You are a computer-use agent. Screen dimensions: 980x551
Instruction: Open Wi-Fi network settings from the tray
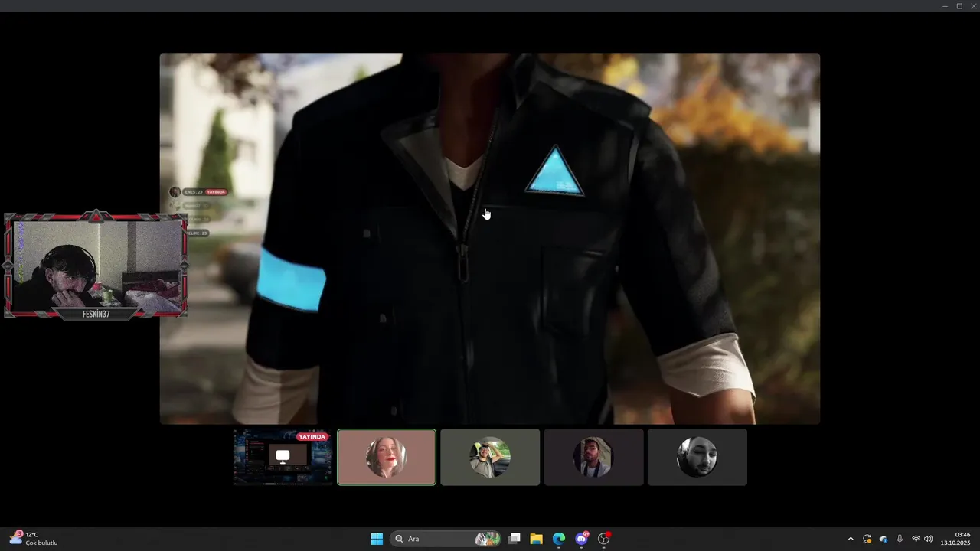tap(916, 539)
